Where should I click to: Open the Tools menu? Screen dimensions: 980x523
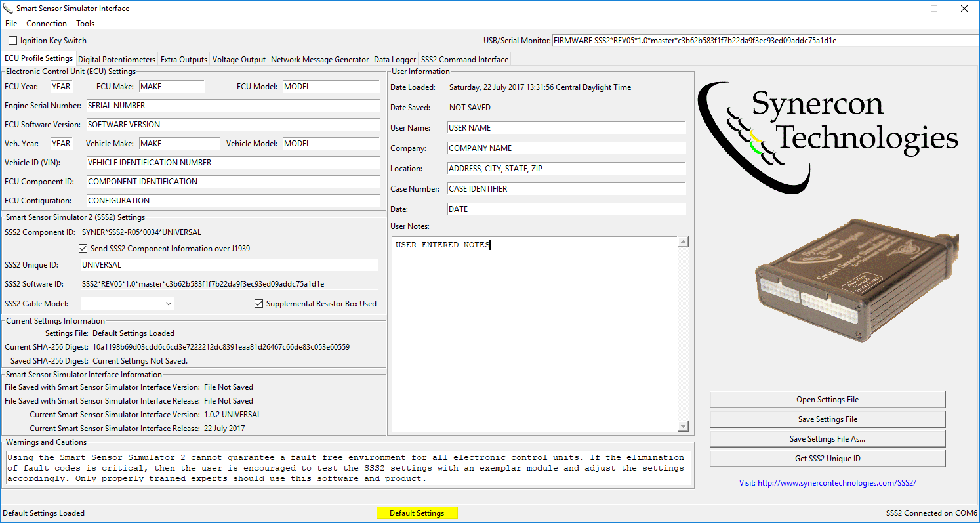coord(85,24)
